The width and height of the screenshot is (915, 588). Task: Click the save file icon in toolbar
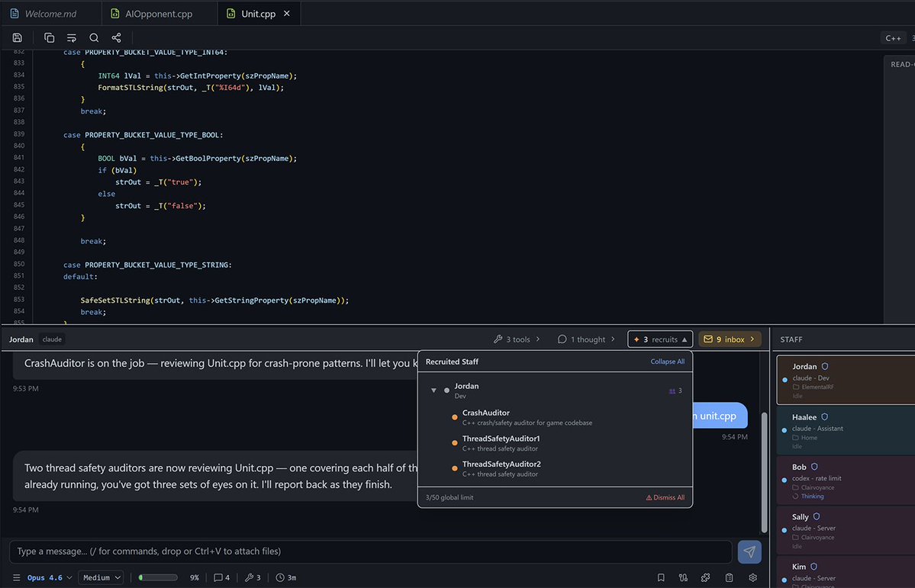[18, 38]
